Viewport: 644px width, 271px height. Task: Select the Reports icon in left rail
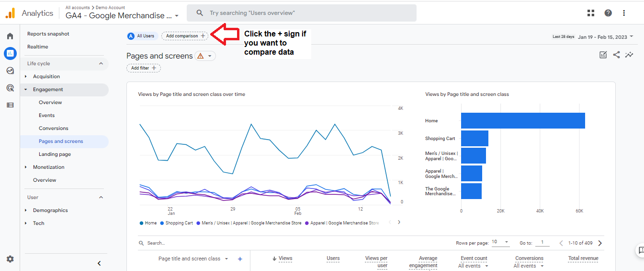pos(10,53)
